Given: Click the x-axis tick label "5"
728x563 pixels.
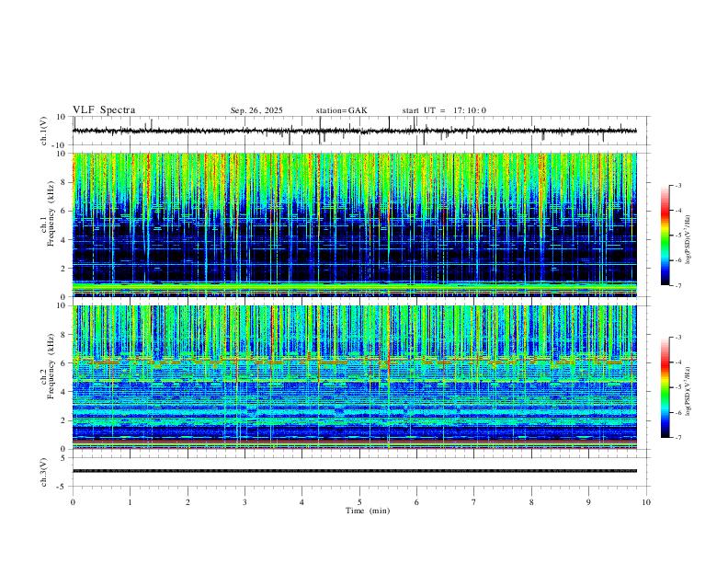Looking at the screenshot, I should [x=359, y=502].
